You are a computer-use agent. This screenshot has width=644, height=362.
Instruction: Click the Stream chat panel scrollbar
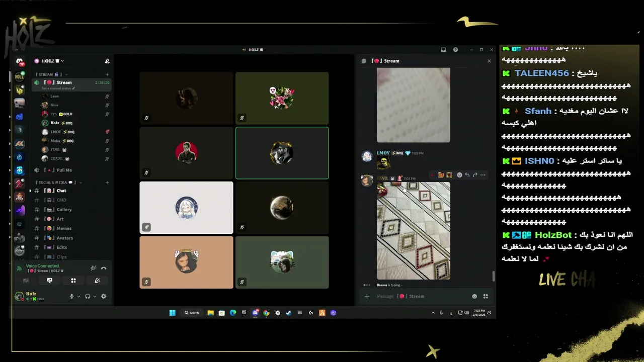494,276
